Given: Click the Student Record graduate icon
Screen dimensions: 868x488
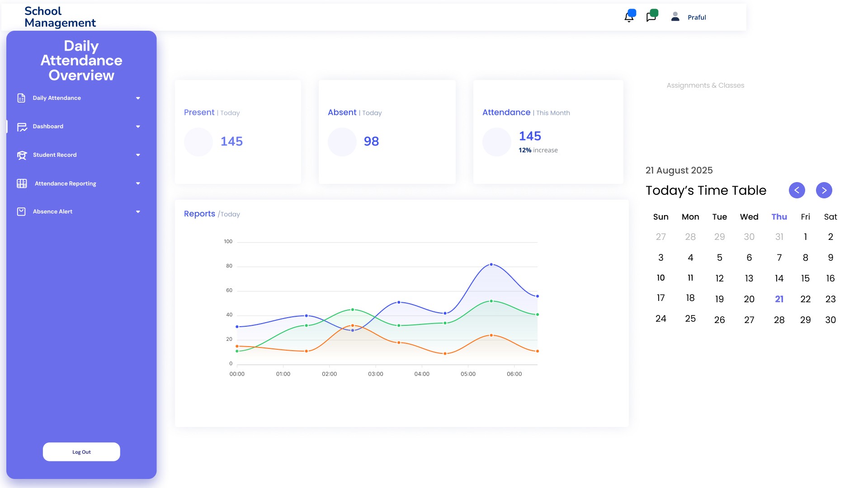Looking at the screenshot, I should point(22,155).
